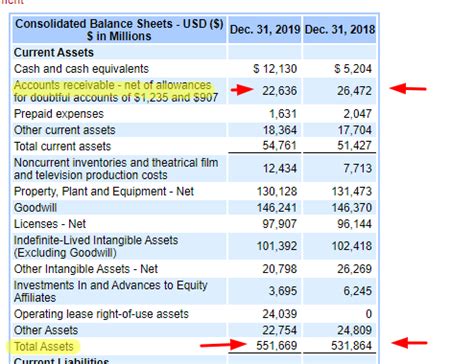The width and height of the screenshot is (474, 364).
Task: Click the 102,418 intangible assets value
Action: [352, 246]
